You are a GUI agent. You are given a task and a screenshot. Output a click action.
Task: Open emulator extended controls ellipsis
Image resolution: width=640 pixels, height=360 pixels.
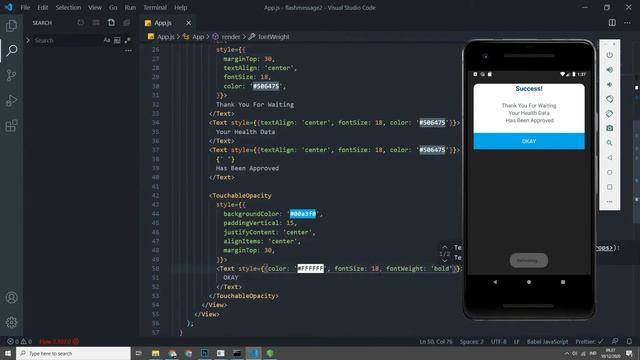coord(609,202)
